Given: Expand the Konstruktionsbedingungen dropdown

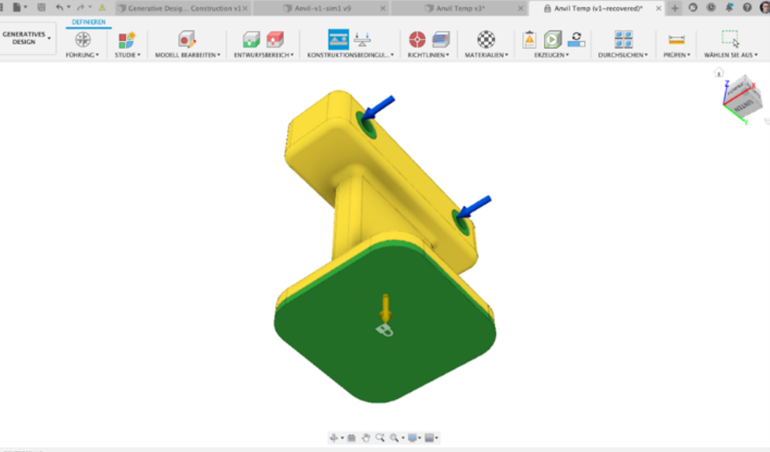Looking at the screenshot, I should (350, 55).
